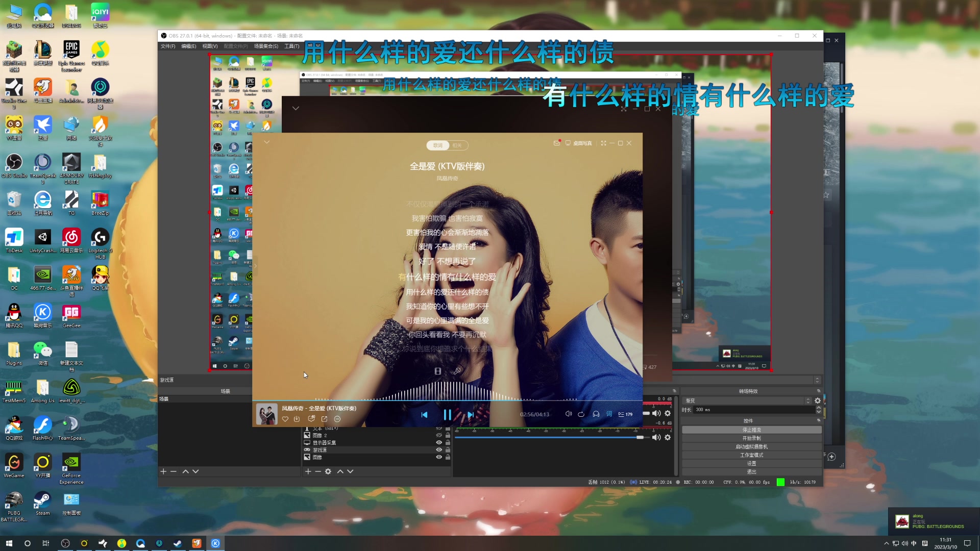This screenshot has height=551, width=980.
Task: Like the current song with heart icon
Action: [x=285, y=419]
